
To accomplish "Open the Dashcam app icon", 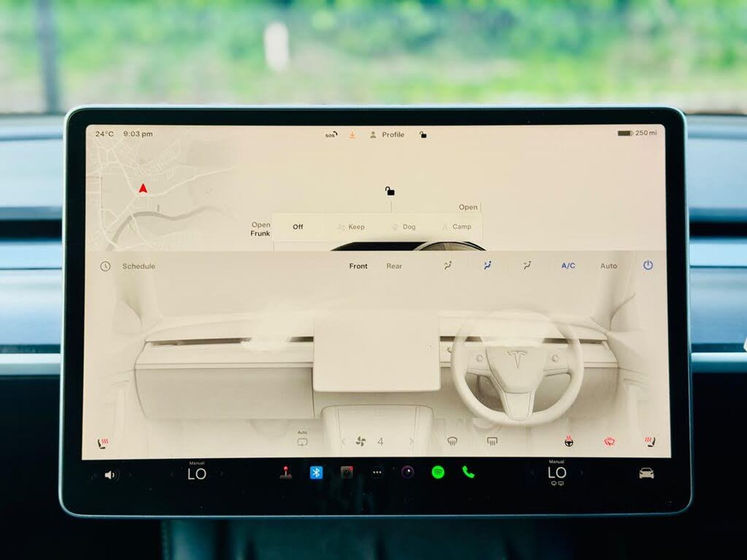I will click(x=347, y=472).
